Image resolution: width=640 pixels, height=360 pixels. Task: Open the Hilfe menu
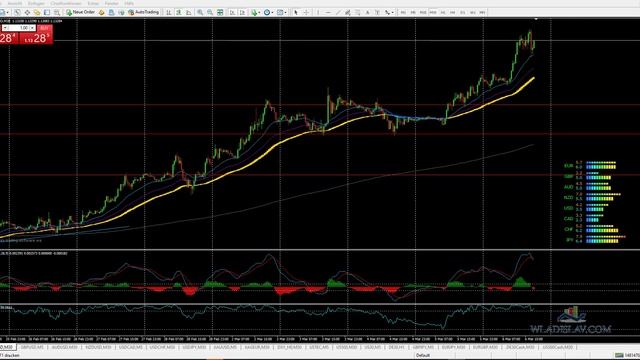(x=129, y=3)
